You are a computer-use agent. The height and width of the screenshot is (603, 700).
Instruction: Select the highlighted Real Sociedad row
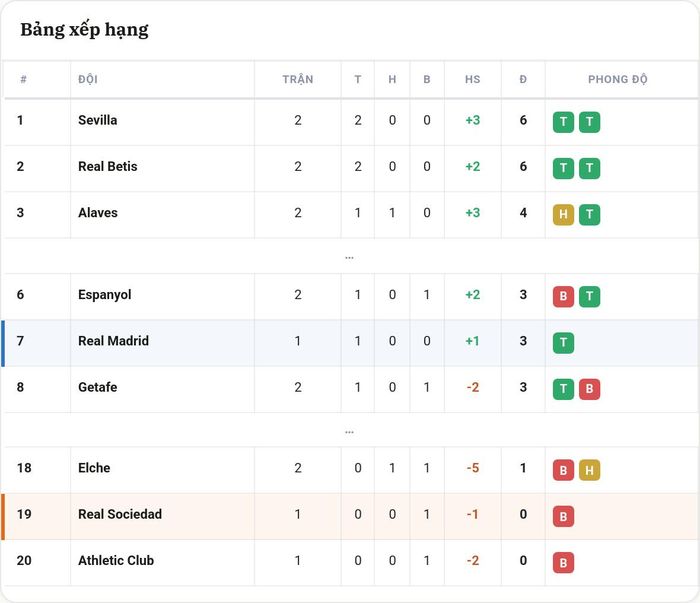(350, 516)
